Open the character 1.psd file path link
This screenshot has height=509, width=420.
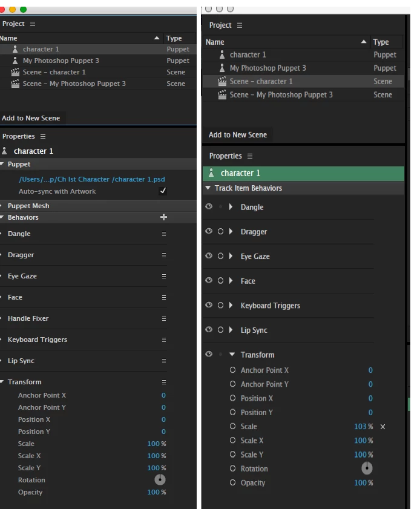click(x=92, y=179)
